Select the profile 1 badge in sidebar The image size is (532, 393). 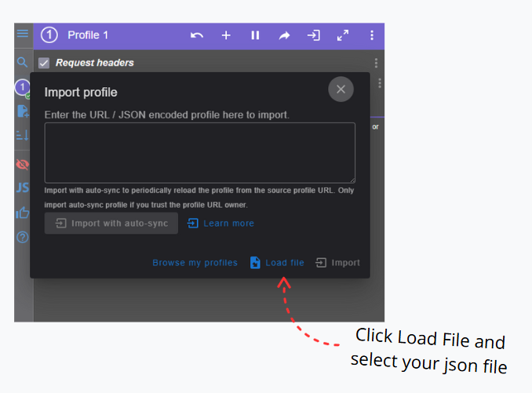(x=23, y=88)
